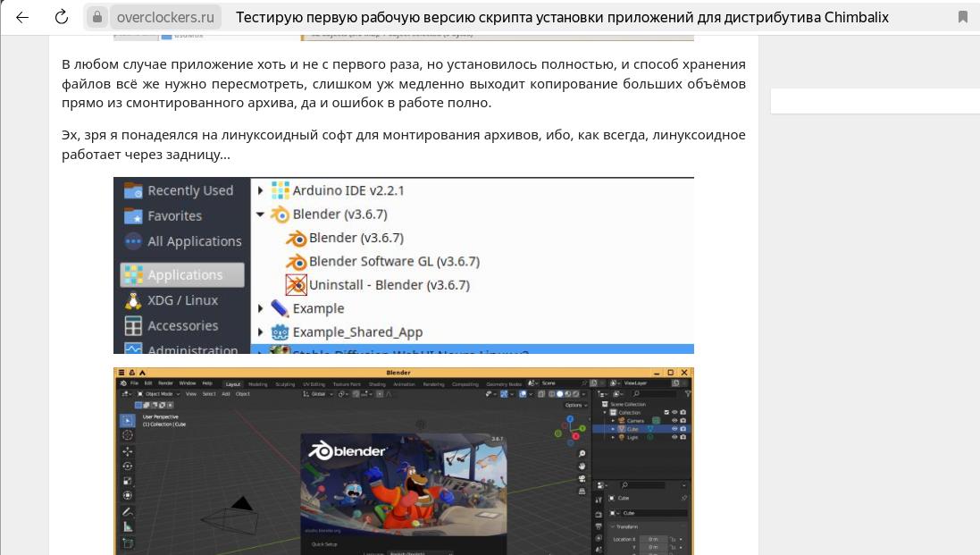Click the Accessories category icon
The height and width of the screenshot is (555, 980).
tap(133, 325)
